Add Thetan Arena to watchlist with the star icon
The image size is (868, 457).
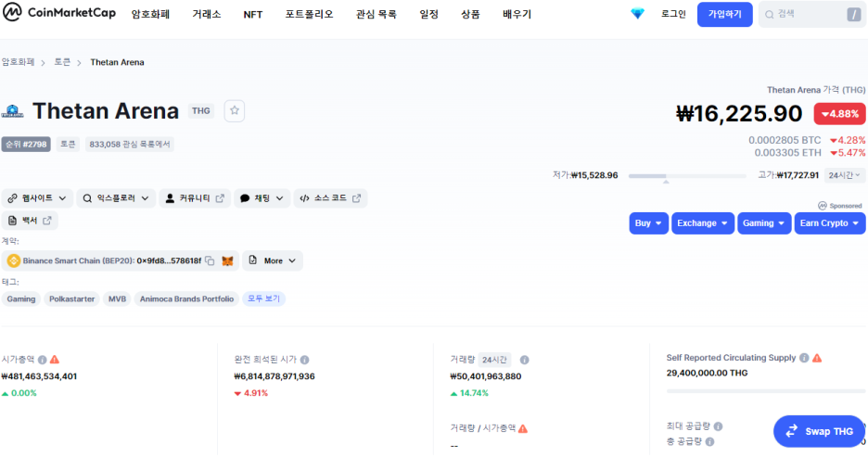click(x=235, y=110)
